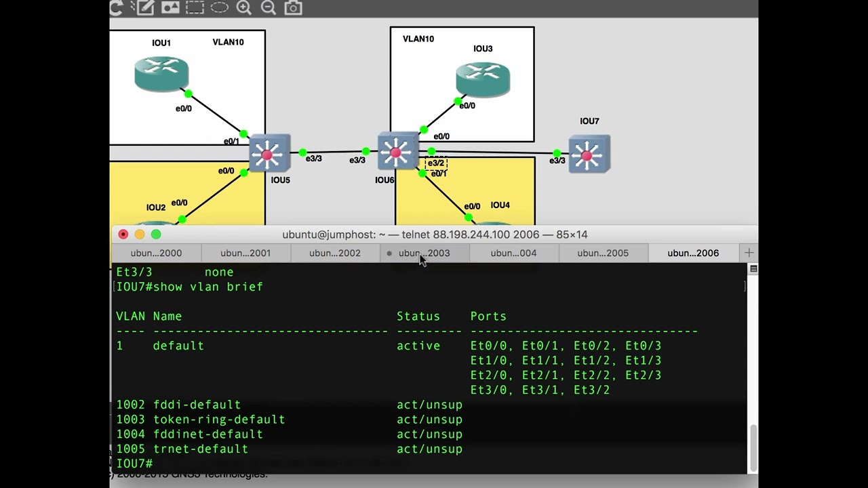The height and width of the screenshot is (488, 868).
Task: Switch to the ubun...2003 terminal tab
Action: pos(425,253)
